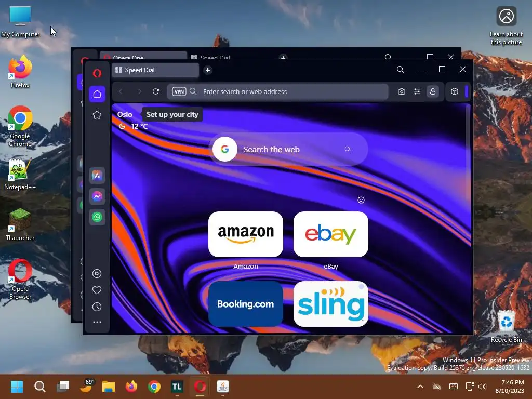Click the Enter search or web address field
The image size is (532, 399).
(x=277, y=91)
